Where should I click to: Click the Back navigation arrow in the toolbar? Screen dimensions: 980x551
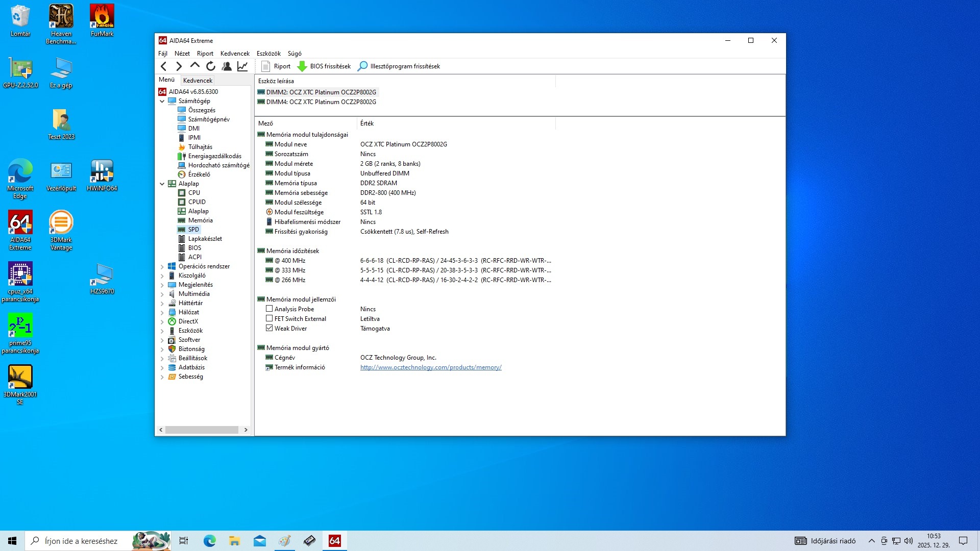tap(163, 66)
